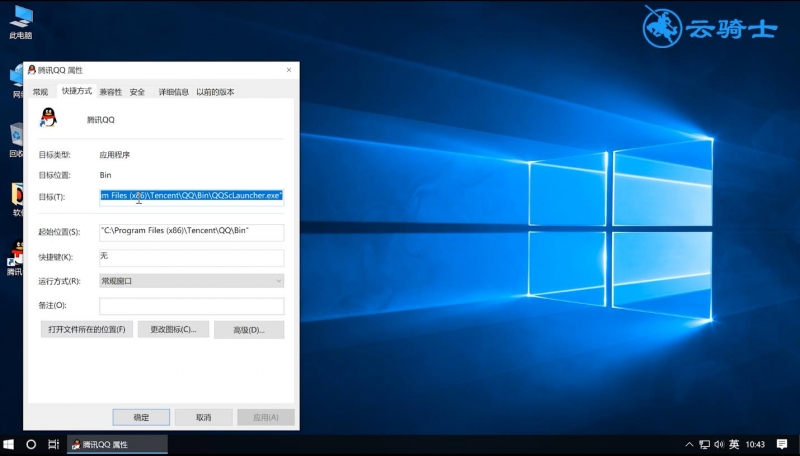The image size is (800, 456).
Task: Open the Windows Start menu
Action: coord(9,444)
